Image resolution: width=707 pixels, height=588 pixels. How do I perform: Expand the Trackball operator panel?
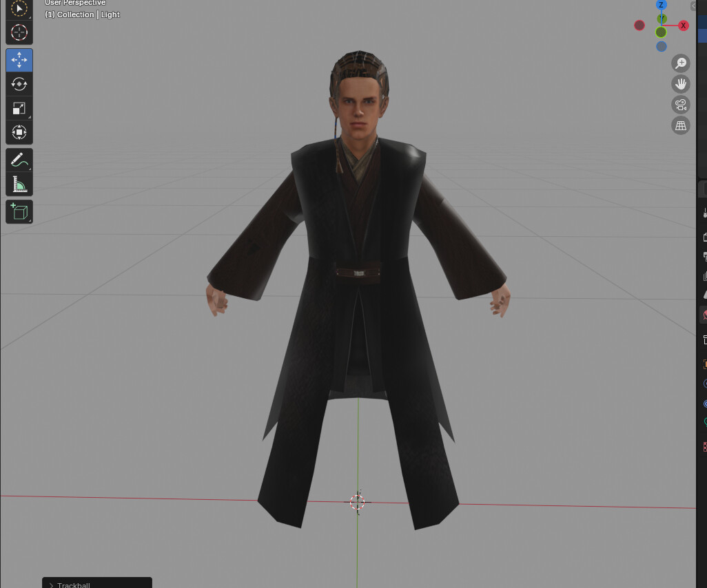[97, 583]
